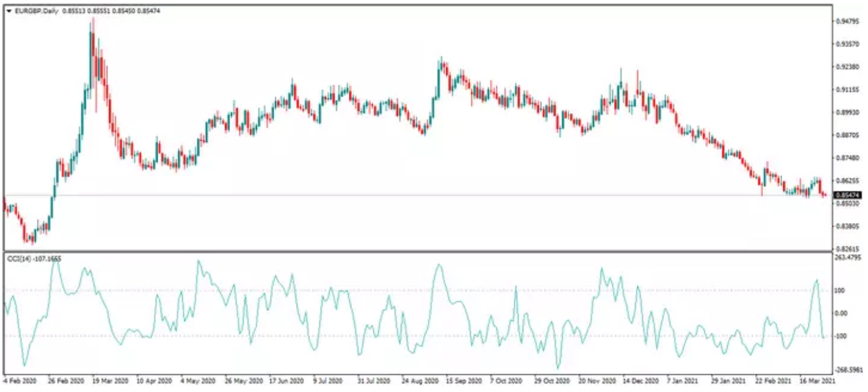Viewport: 868px width, 392px height.
Task: Select the EURGBP,Daily chart title
Action: tap(36, 11)
